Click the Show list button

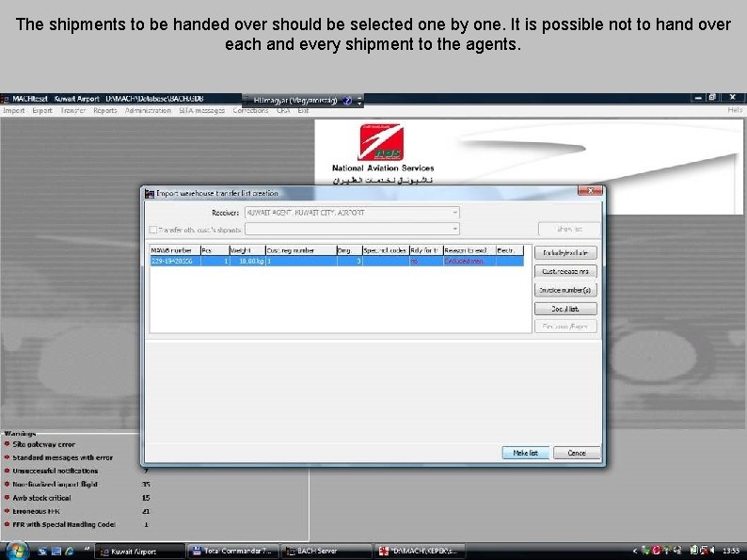point(569,230)
